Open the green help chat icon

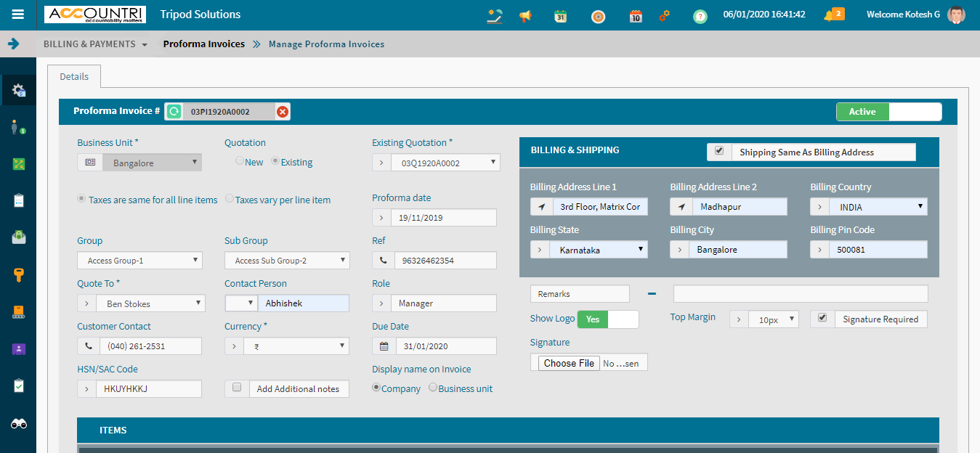[x=700, y=16]
